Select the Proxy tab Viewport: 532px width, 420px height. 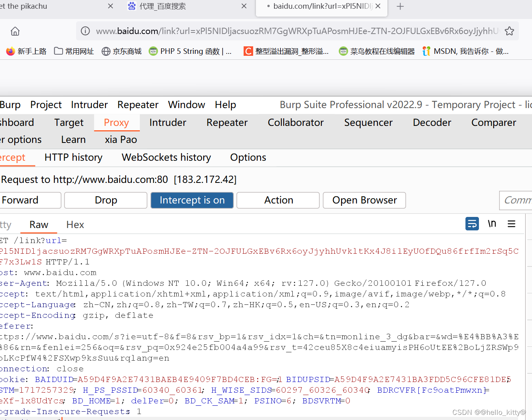[x=116, y=122]
